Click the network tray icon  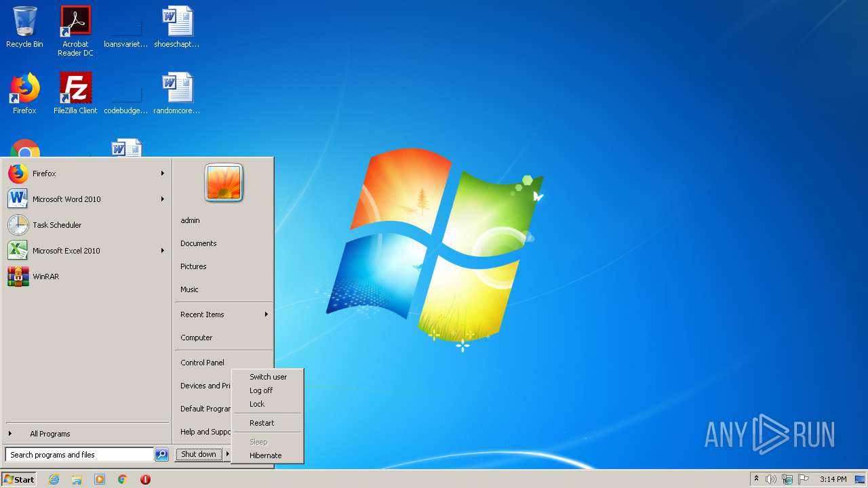coord(787,479)
